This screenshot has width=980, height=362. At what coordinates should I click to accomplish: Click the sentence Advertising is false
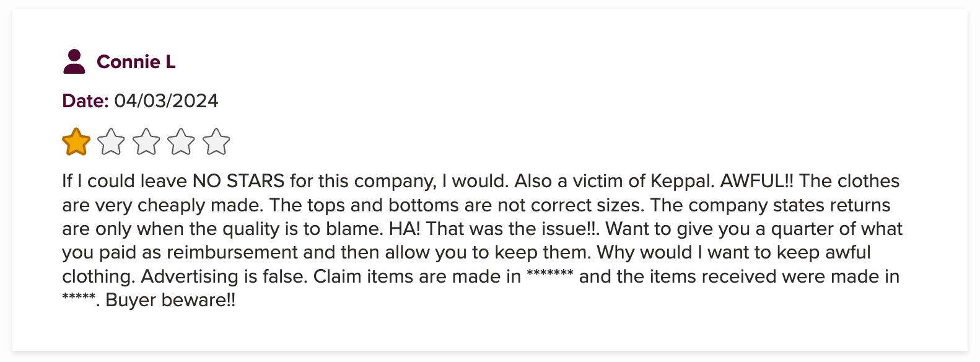click(x=224, y=276)
